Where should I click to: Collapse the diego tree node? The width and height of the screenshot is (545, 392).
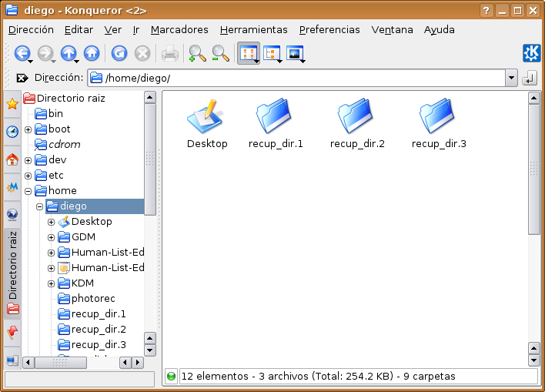pos(39,206)
